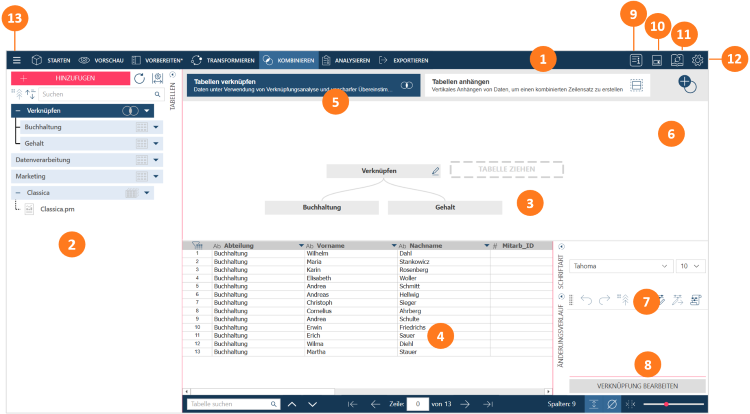Switch to the Transformieren tab
Viewport: 750px width, 414px height.
221,60
